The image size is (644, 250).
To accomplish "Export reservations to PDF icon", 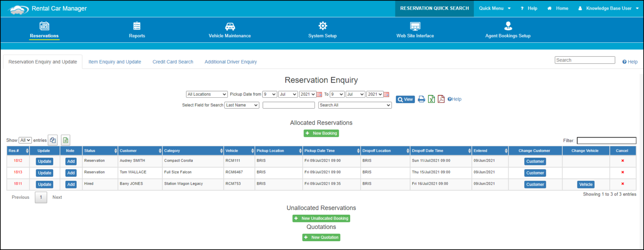I will pyautogui.click(x=441, y=99).
